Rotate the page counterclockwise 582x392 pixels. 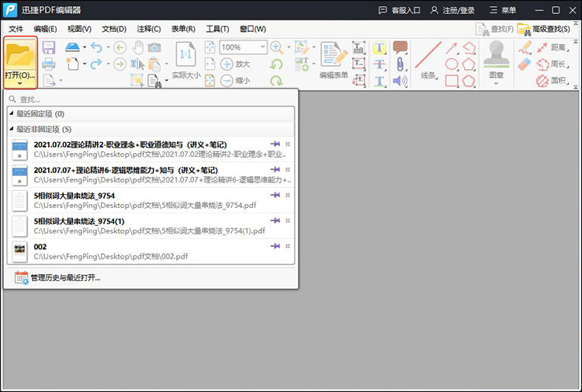[276, 64]
